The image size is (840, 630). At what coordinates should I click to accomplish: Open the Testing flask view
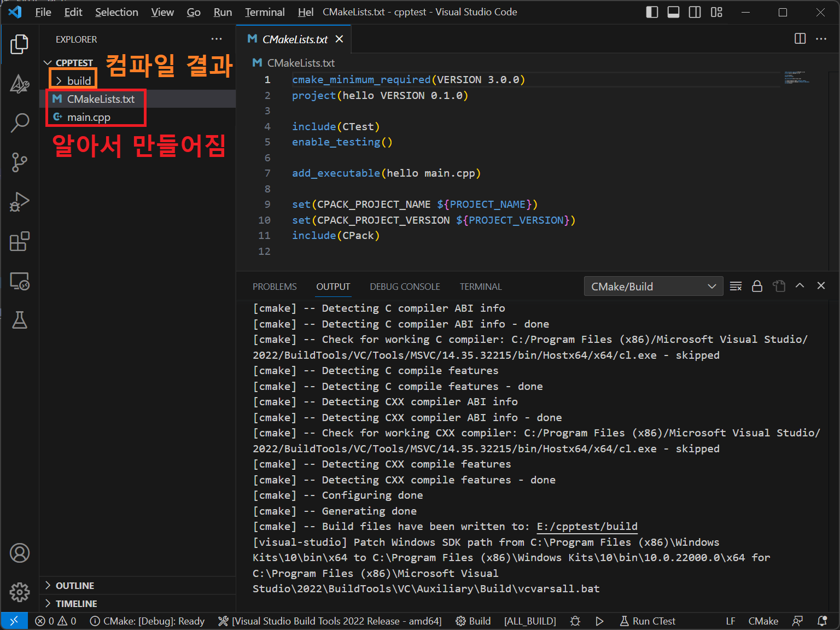20,320
